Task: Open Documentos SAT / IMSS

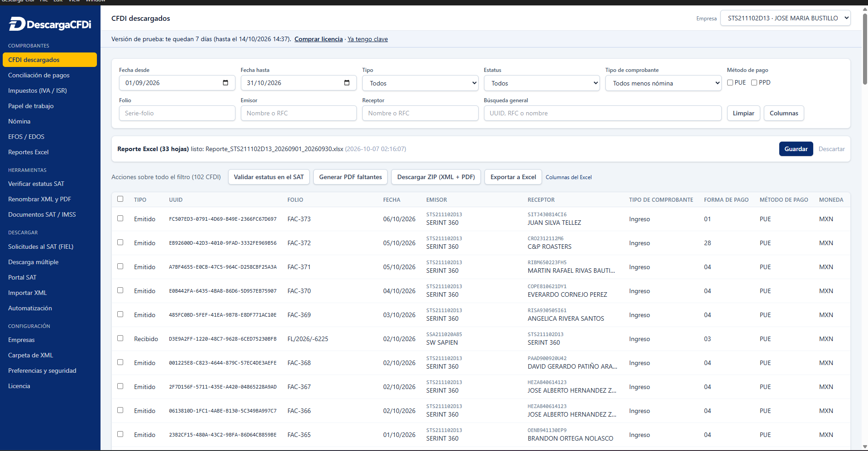Action: pos(50,214)
